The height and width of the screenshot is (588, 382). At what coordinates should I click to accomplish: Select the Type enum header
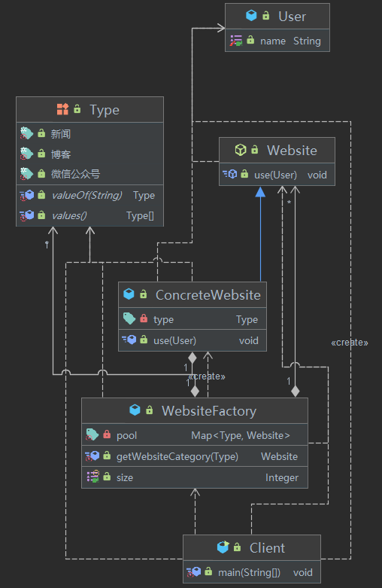point(90,109)
